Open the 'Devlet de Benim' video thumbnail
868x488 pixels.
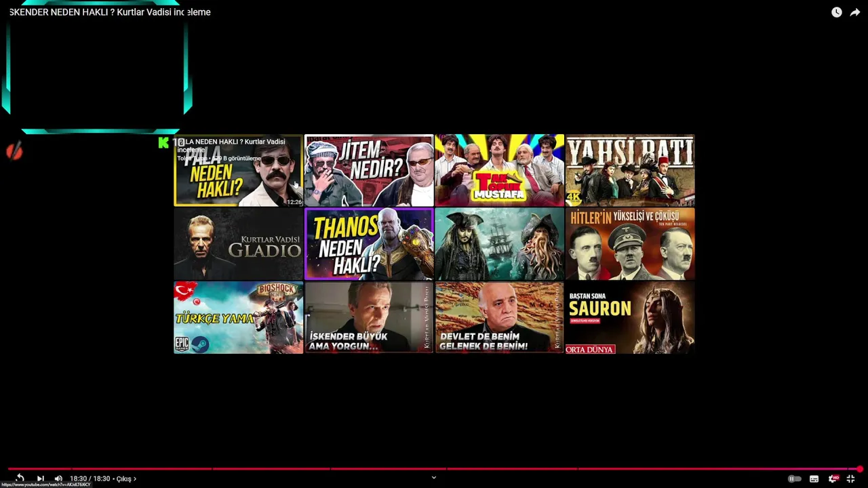[x=499, y=318]
